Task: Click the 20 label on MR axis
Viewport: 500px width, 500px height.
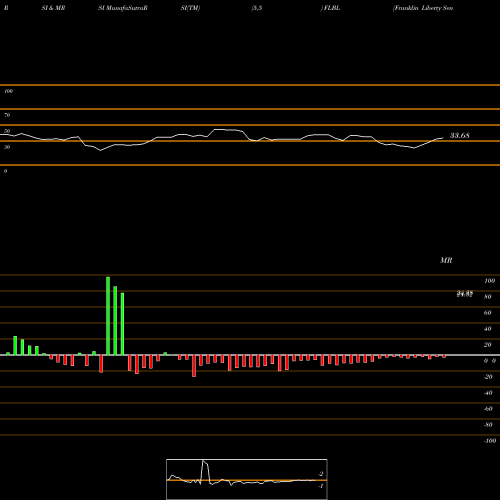Action: [488, 345]
